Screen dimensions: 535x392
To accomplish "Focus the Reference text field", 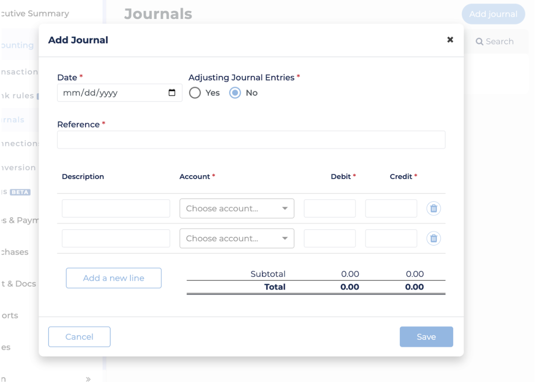I will 251,140.
